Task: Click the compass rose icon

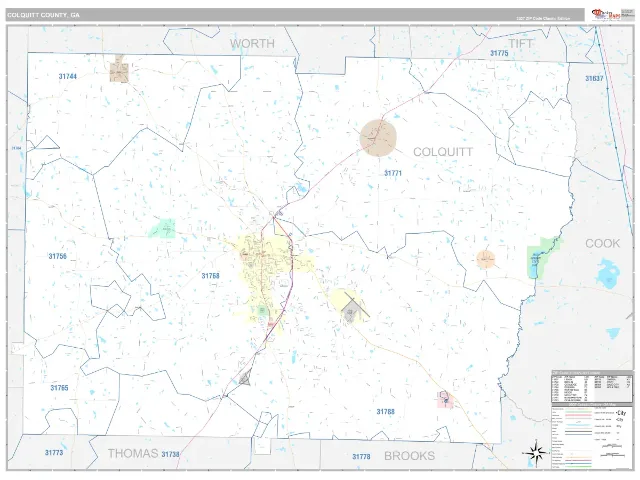Action: [x=535, y=452]
